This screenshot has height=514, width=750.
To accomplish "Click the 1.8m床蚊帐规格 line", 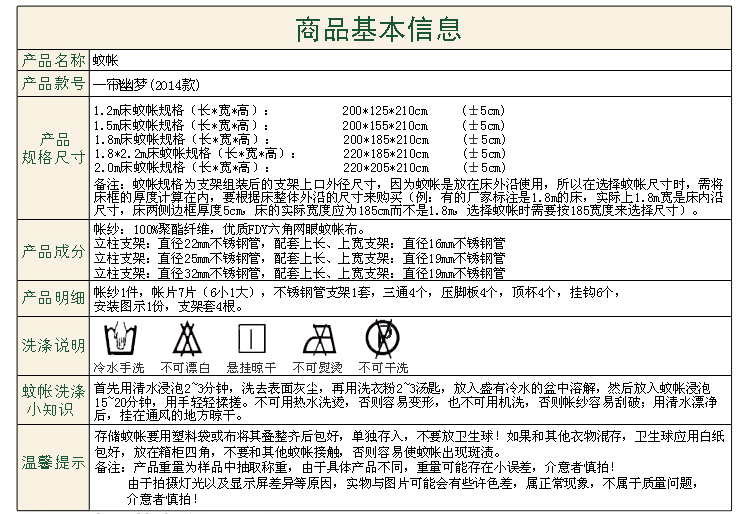I will tap(181, 139).
